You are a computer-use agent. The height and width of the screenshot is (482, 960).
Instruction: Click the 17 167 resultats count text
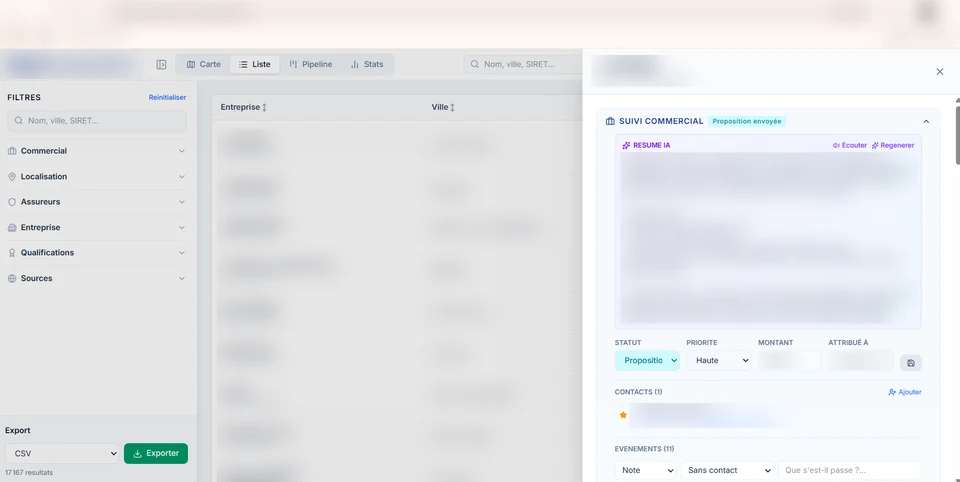(29, 473)
